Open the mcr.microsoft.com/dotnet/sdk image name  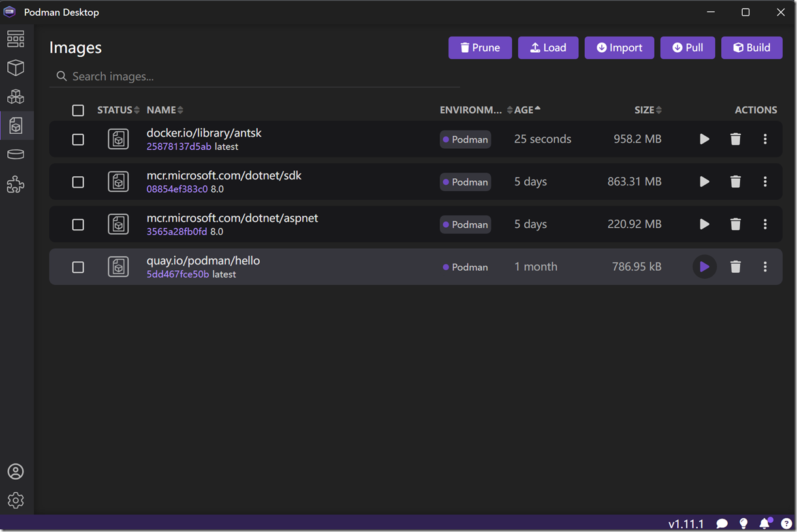pos(224,175)
